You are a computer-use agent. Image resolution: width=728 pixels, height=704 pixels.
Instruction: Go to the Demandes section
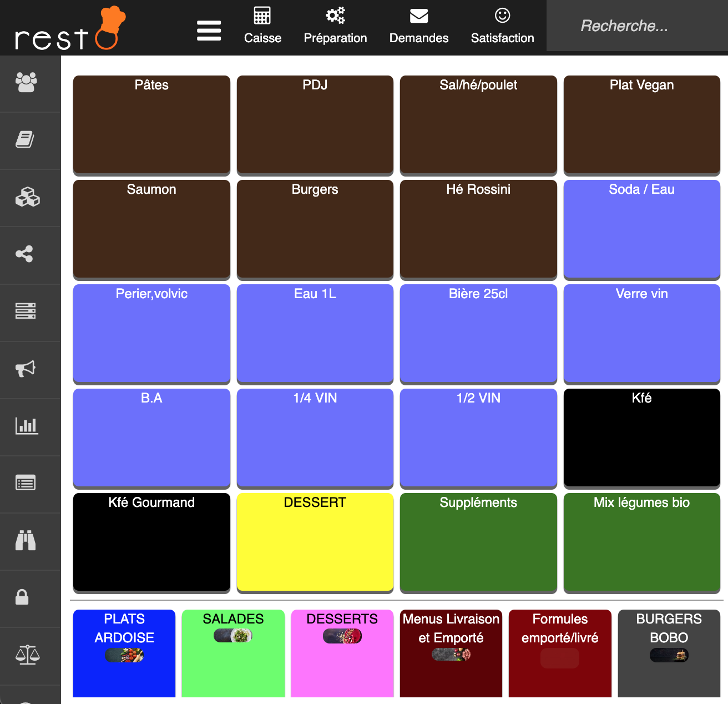419,26
